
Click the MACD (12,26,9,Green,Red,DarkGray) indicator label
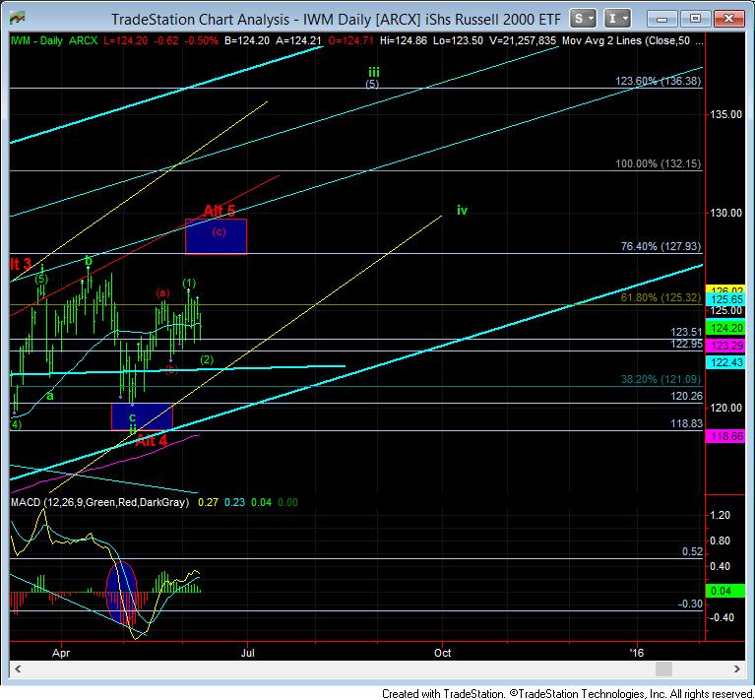click(x=100, y=503)
